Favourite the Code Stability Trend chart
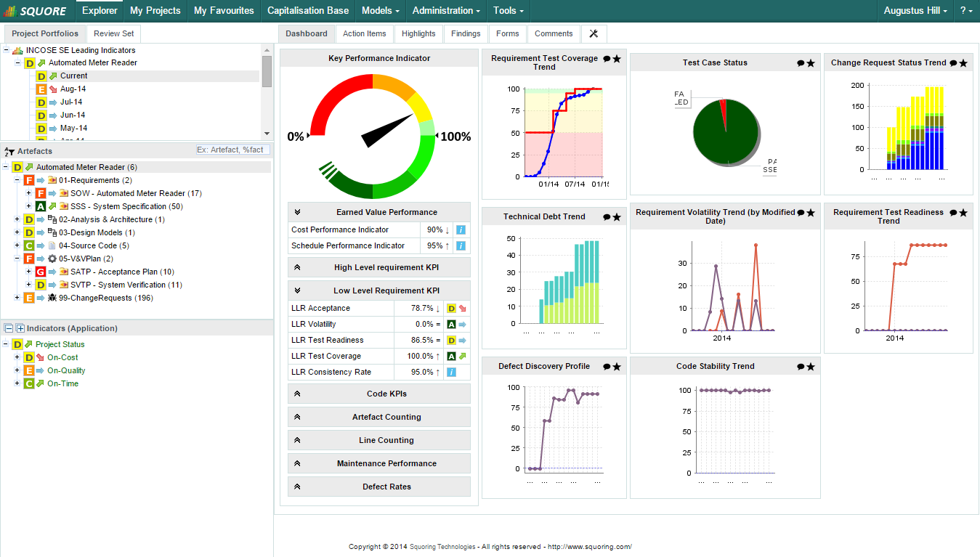The height and width of the screenshot is (557, 980). [x=811, y=367]
